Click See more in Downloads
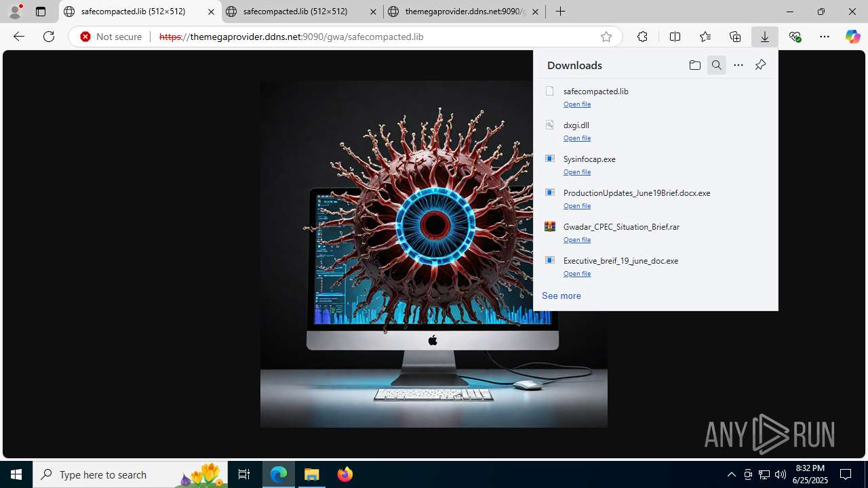 click(561, 296)
